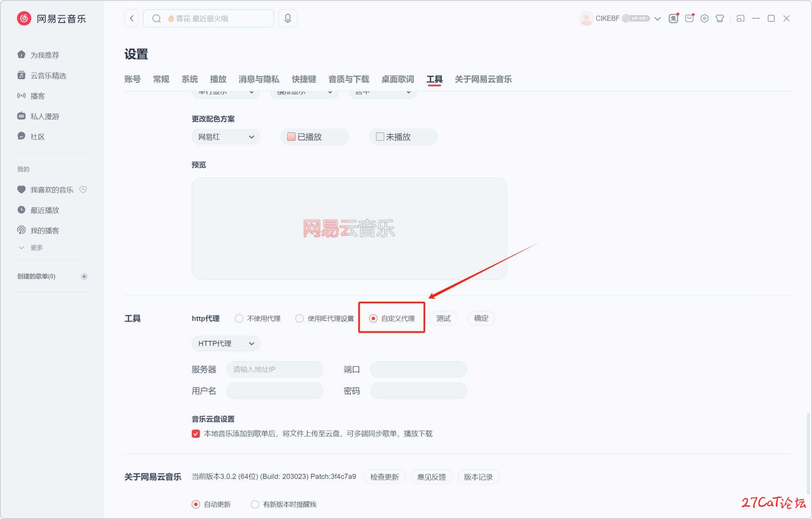Click the 意见反馈 button
The width and height of the screenshot is (812, 519).
point(432,477)
